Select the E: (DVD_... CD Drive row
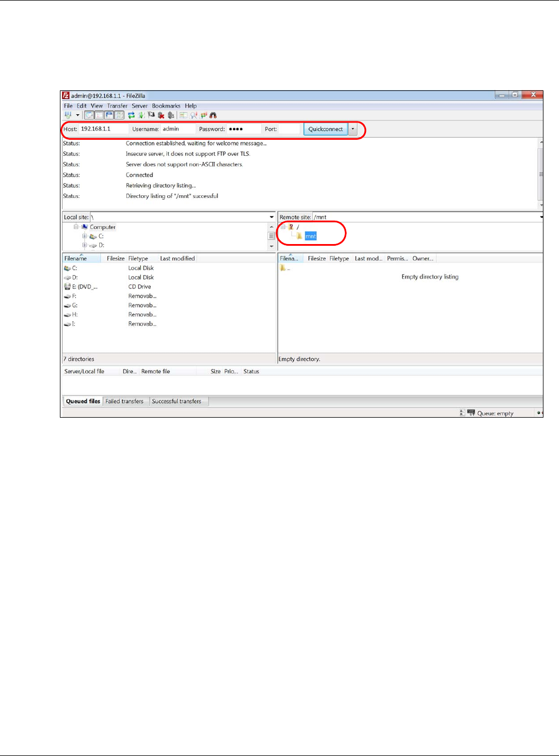This screenshot has height=756, width=559. (169, 287)
